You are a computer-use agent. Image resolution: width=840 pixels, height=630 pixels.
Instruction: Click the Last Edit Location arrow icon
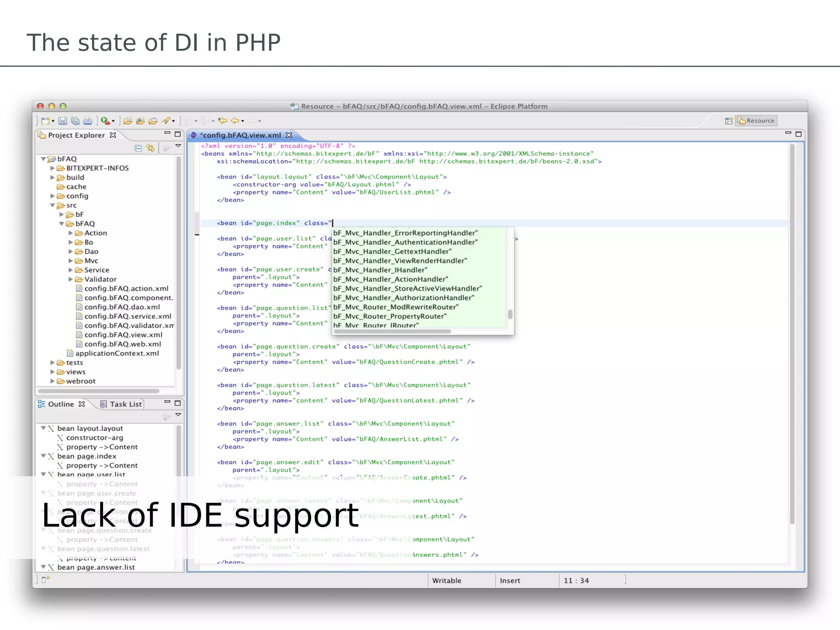click(x=223, y=121)
